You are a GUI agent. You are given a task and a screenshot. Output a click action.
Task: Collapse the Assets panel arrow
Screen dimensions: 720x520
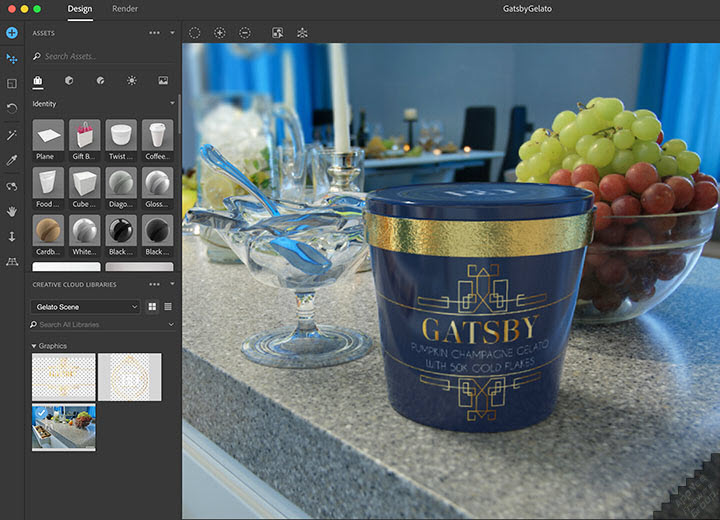pyautogui.click(x=173, y=33)
